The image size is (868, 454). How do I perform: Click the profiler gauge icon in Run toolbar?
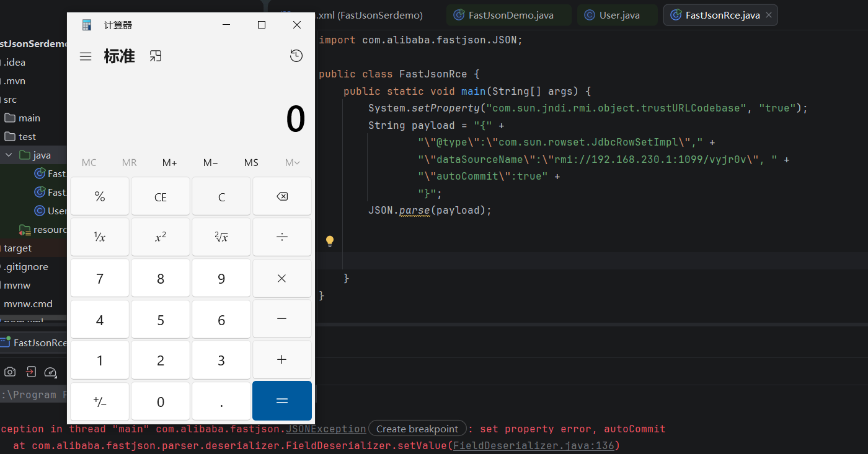tap(51, 372)
